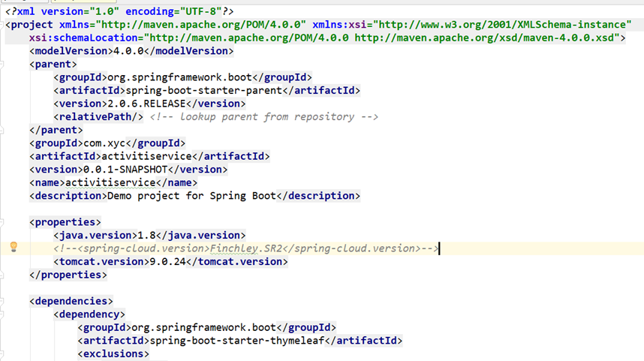Click java.version 1.8 line

pos(149,236)
